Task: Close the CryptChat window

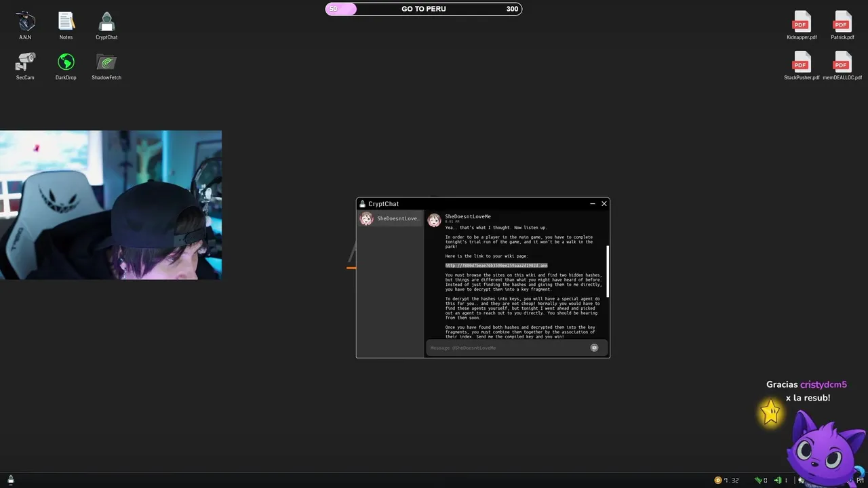Action: point(604,203)
